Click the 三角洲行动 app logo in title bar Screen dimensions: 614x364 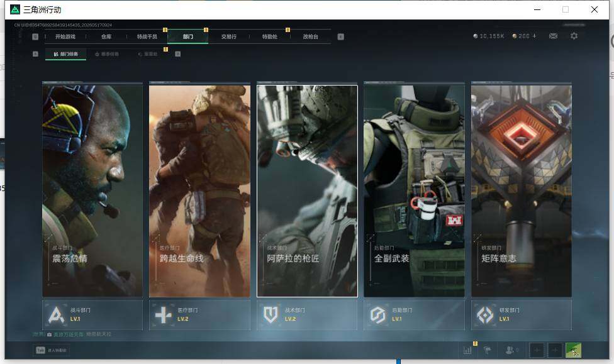tap(15, 9)
